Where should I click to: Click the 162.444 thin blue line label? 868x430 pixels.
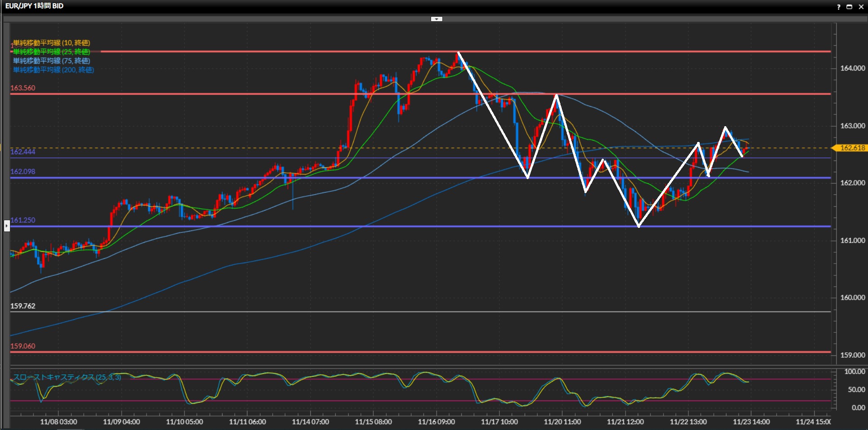[23, 152]
